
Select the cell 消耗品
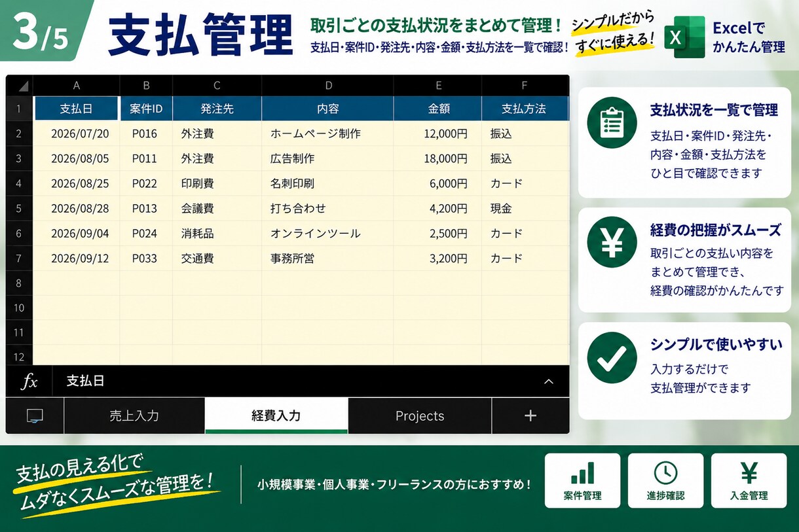[x=217, y=233]
